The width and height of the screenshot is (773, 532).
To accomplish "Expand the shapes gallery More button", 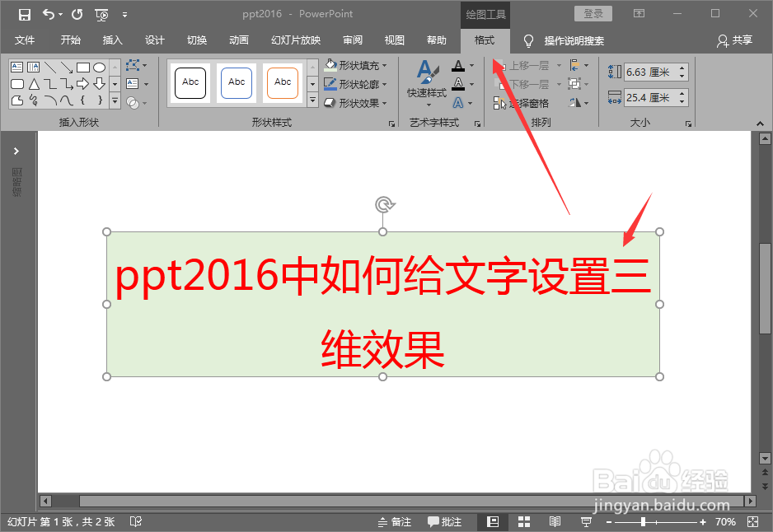I will point(115,100).
